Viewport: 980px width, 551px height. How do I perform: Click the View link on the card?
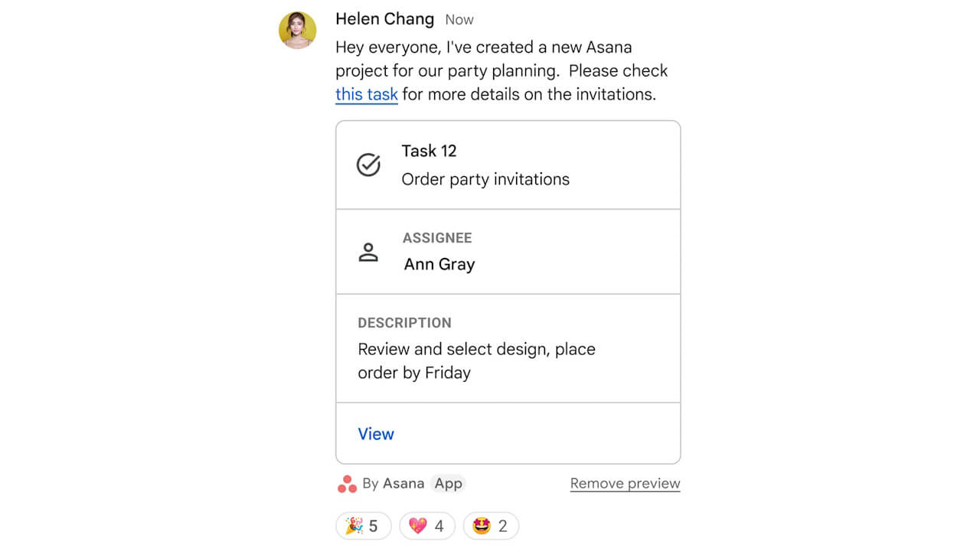pos(376,434)
